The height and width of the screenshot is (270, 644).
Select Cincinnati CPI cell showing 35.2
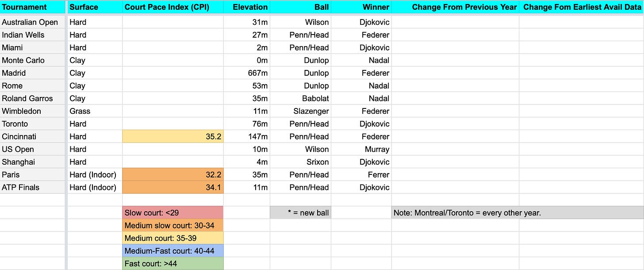pyautogui.click(x=173, y=136)
